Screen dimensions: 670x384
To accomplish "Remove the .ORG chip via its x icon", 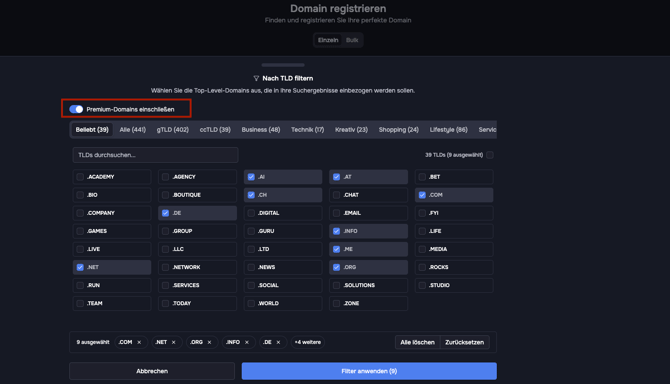I will click(209, 342).
